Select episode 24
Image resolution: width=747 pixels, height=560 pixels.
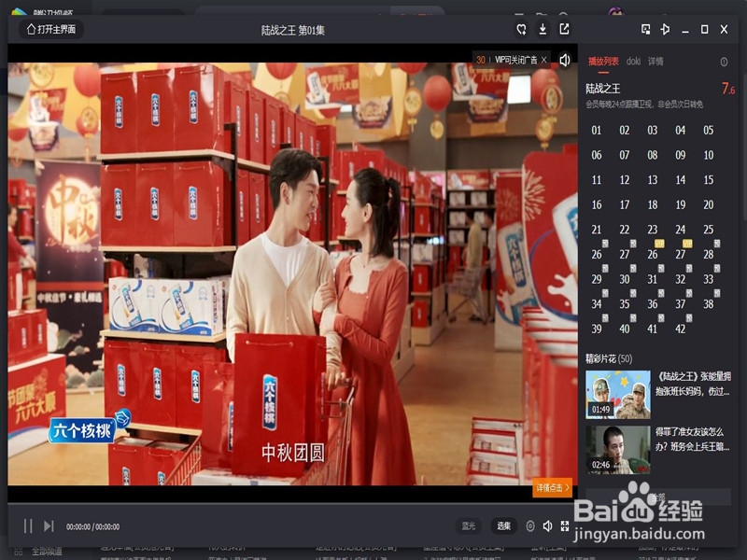pos(681,230)
